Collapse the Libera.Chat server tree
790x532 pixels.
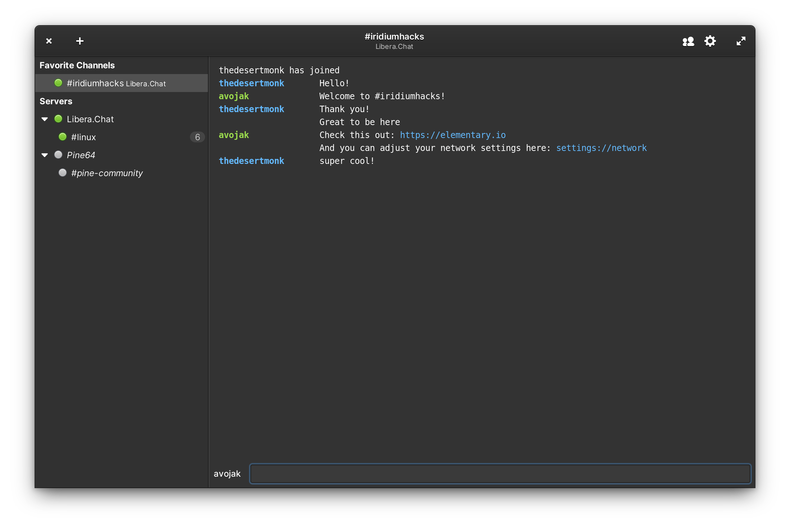click(45, 119)
